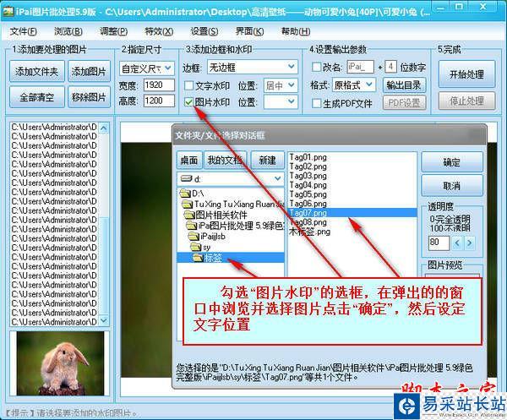
Task: Open the 浏览(B) menu
Action: [x=68, y=31]
